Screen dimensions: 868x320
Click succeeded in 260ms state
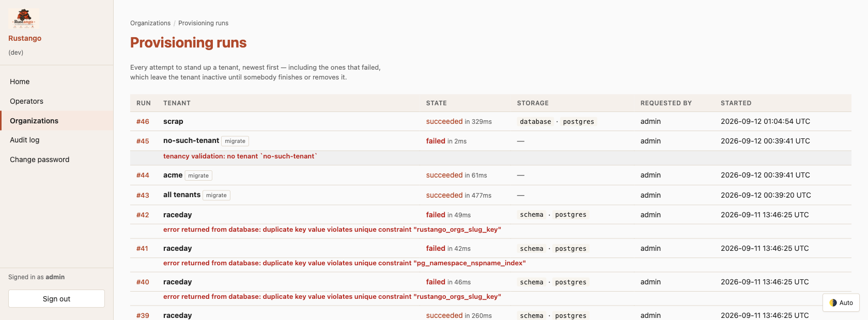point(459,315)
